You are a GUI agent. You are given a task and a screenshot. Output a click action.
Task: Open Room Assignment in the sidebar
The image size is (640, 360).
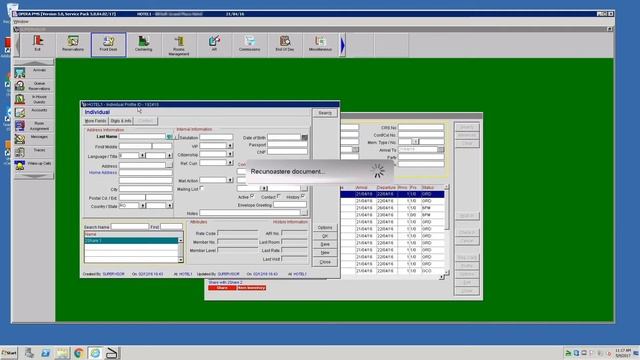34,126
